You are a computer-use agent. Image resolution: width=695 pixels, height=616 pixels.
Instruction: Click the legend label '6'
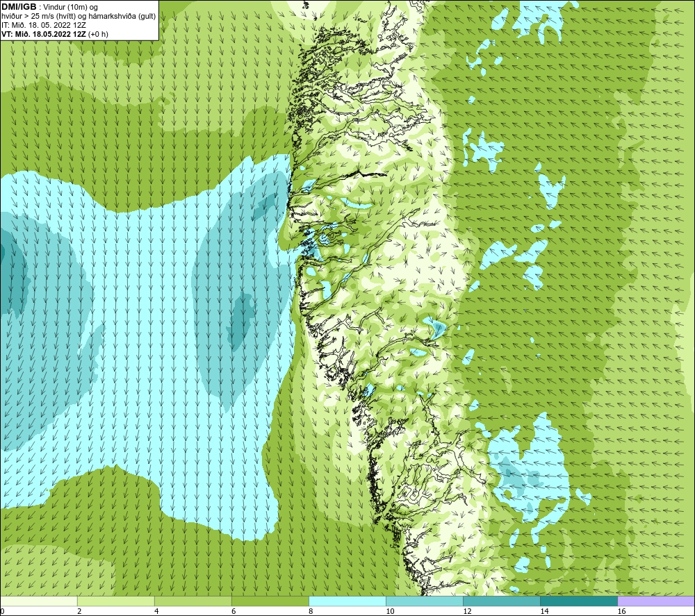click(x=234, y=611)
